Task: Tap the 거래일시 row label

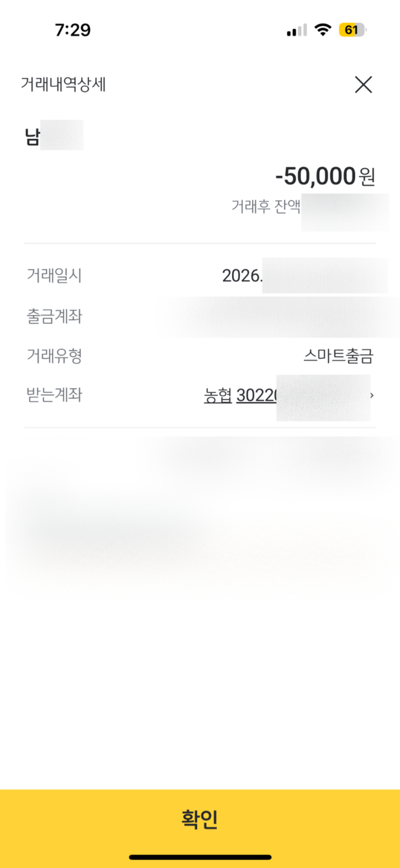Action: coord(54,275)
